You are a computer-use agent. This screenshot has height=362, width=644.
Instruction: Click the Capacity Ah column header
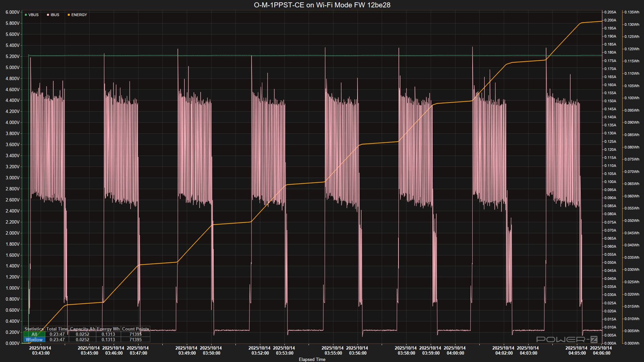click(x=83, y=329)
